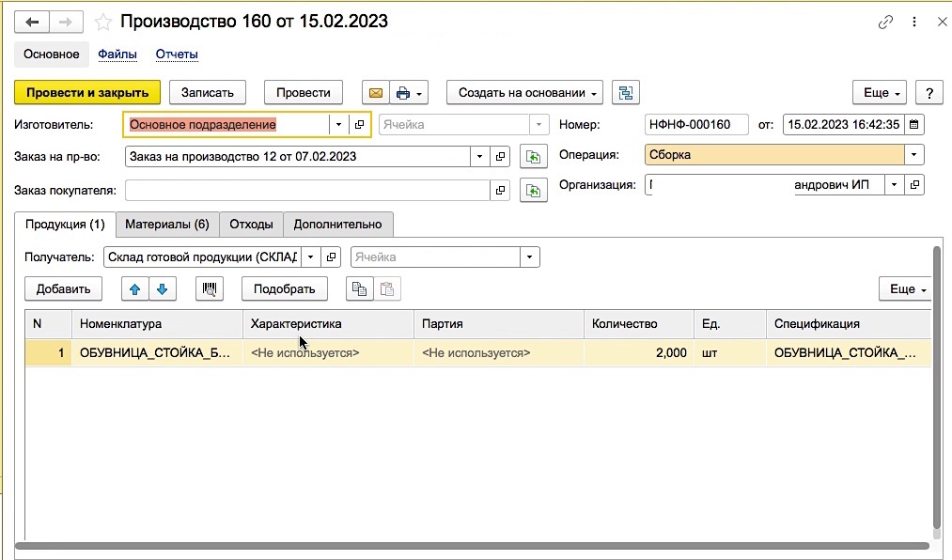952x560 pixels.
Task: Open the Заказ покупателя selection icon
Action: pos(500,191)
